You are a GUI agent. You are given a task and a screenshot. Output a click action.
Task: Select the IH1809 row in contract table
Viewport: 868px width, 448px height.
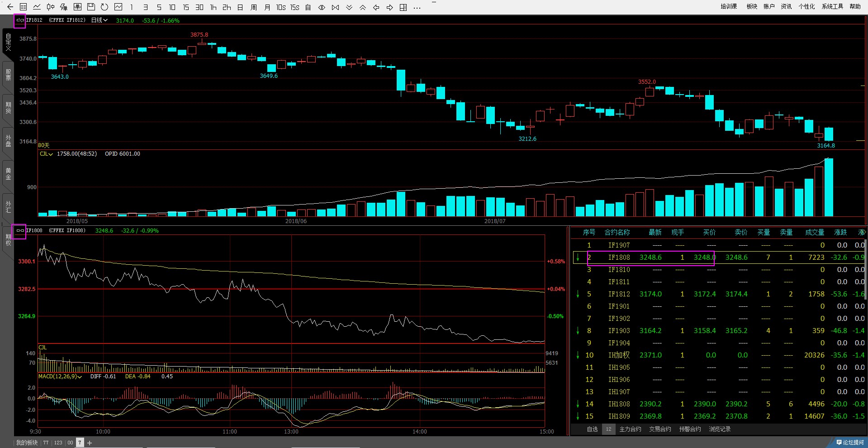point(719,416)
